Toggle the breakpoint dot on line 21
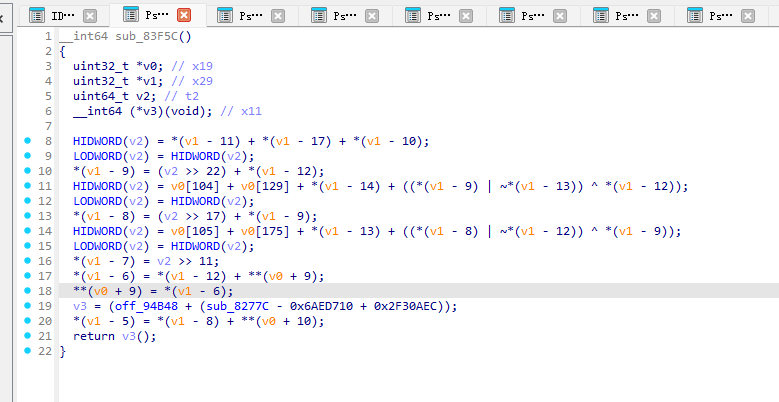Image resolution: width=779 pixels, height=402 pixels. click(x=29, y=336)
